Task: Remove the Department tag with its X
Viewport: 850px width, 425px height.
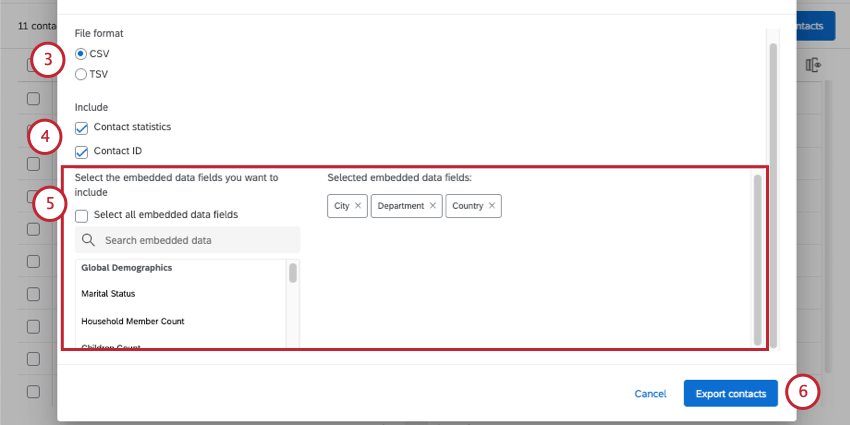Action: (x=433, y=206)
